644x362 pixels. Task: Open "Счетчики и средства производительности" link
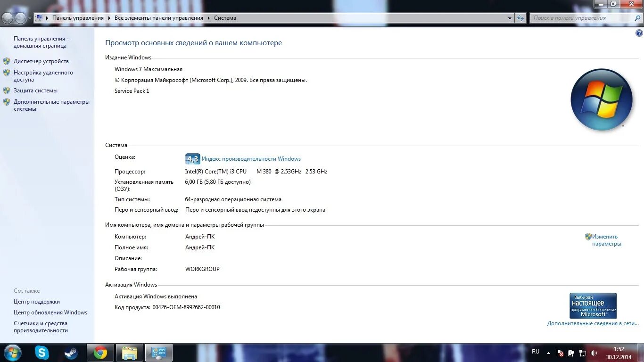[41, 327]
